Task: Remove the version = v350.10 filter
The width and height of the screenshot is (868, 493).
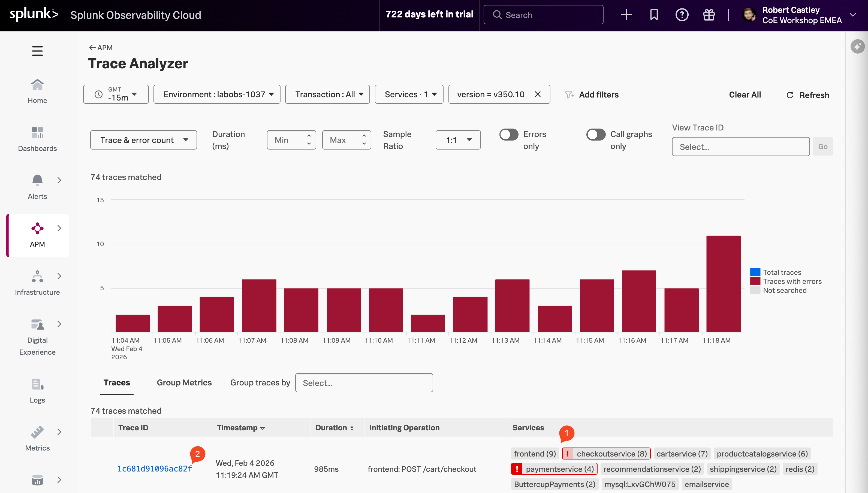Action: pos(538,95)
